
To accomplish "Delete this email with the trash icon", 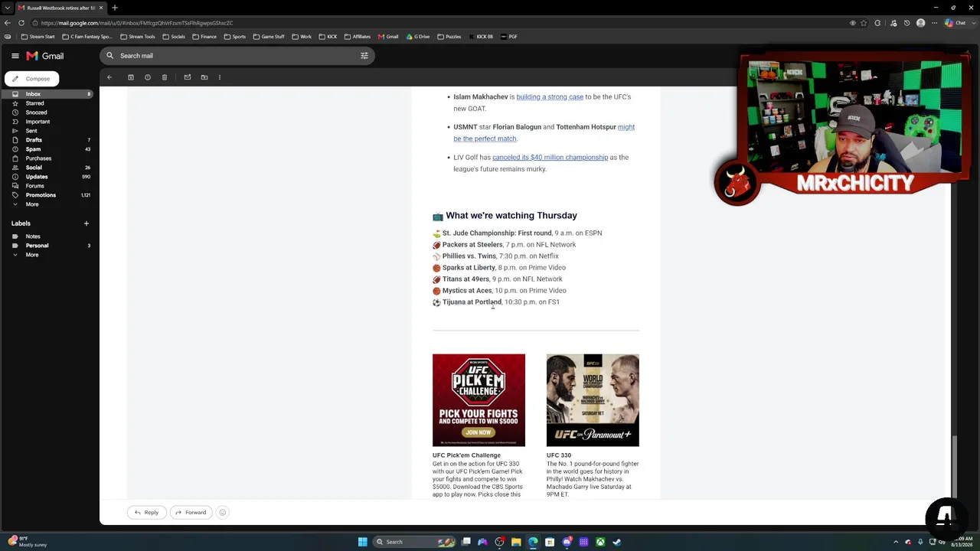I will (x=165, y=77).
